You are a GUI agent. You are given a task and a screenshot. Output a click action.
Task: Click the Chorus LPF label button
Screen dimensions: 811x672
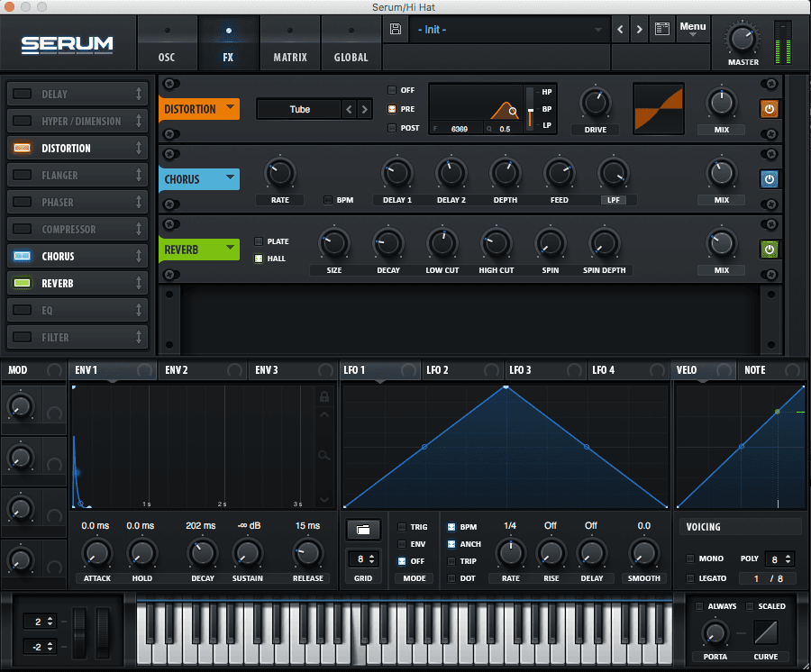click(x=614, y=200)
